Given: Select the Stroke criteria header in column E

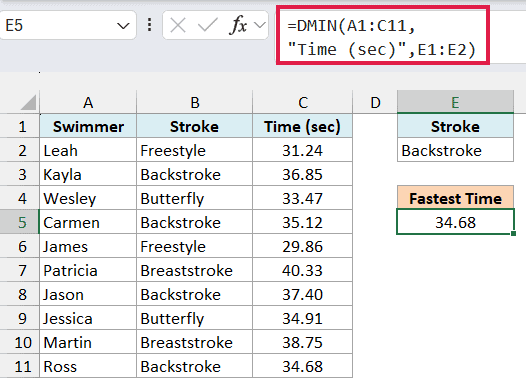Looking at the screenshot, I should pyautogui.click(x=455, y=126).
